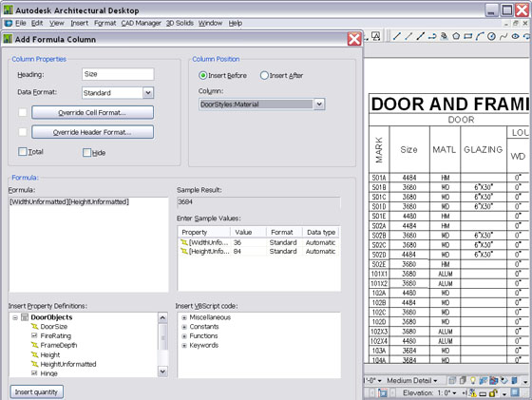
Task: Expand the Functions VBScript node
Action: pyautogui.click(x=184, y=336)
